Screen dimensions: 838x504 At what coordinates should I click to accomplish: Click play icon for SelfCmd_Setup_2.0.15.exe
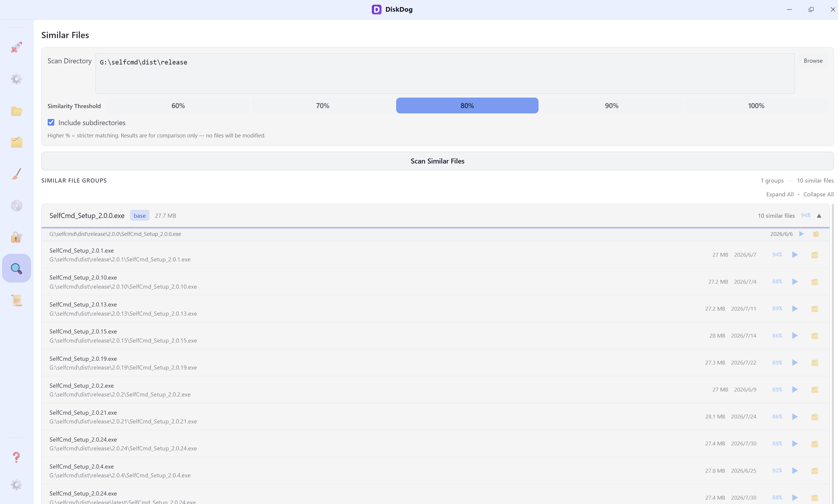(x=795, y=336)
